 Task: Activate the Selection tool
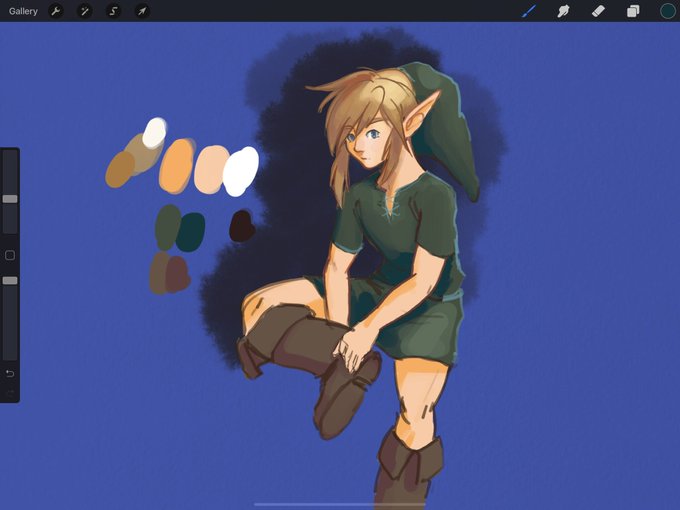click(113, 11)
